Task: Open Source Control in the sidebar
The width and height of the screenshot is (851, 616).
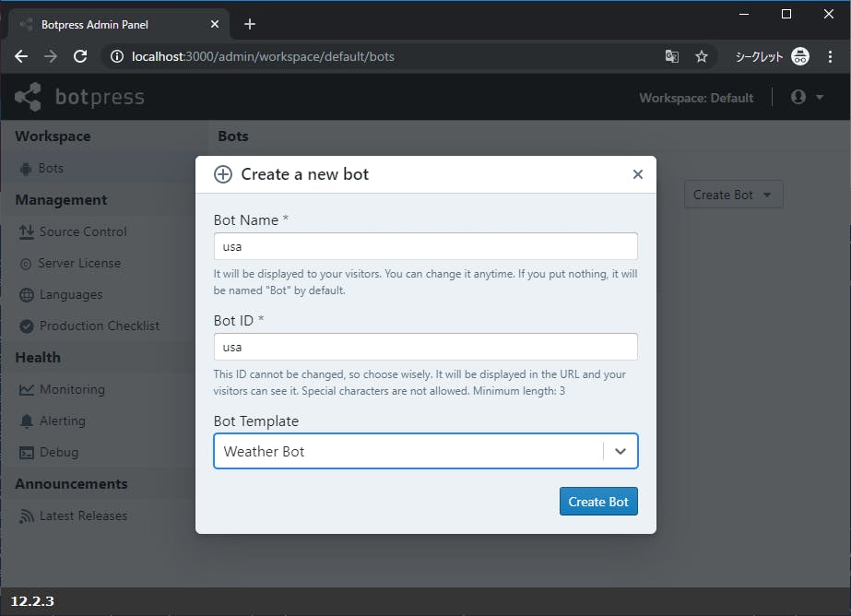Action: [x=83, y=231]
